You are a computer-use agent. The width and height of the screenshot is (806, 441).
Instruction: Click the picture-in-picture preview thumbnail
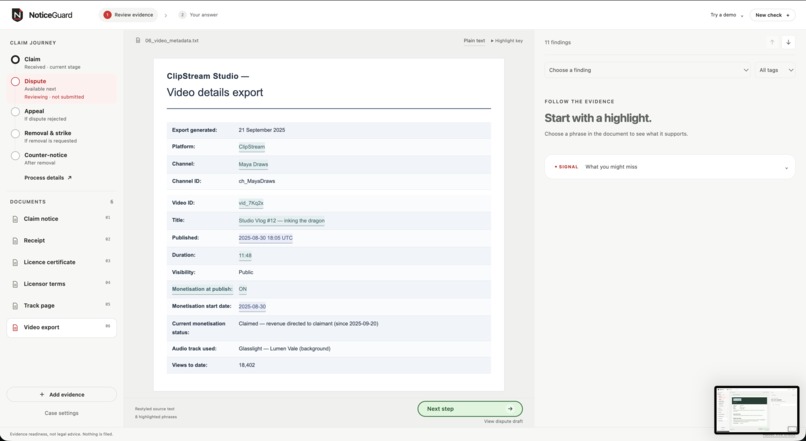757,410
